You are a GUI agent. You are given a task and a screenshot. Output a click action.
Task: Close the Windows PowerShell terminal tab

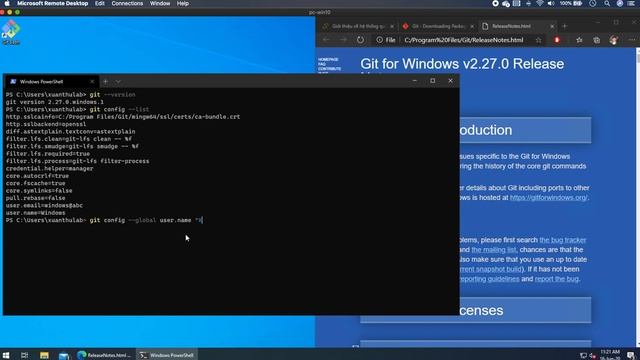point(92,82)
